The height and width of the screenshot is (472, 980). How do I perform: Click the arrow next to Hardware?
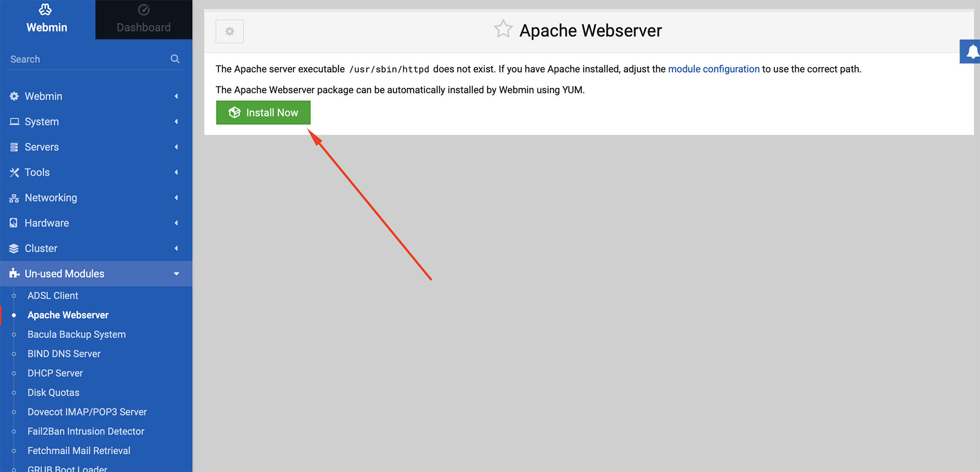(x=176, y=223)
